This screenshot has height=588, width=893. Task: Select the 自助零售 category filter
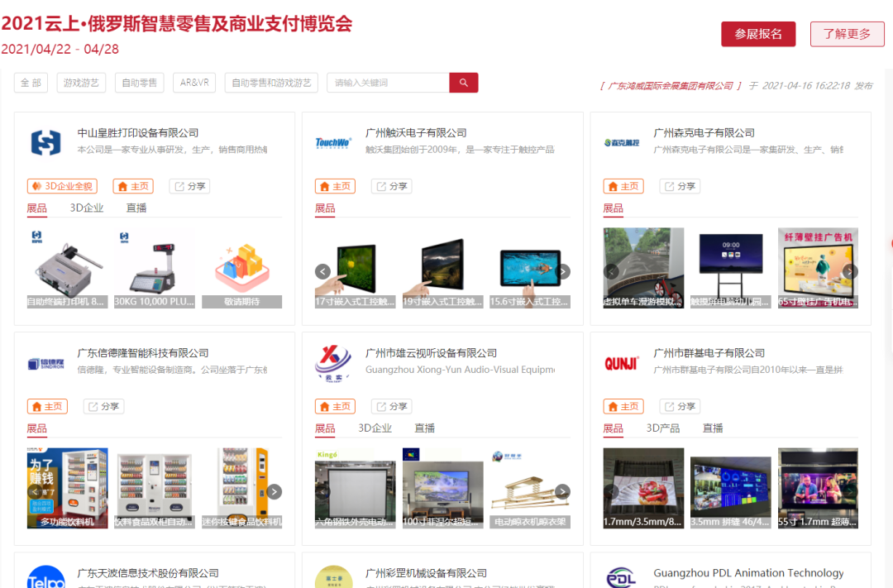(140, 83)
